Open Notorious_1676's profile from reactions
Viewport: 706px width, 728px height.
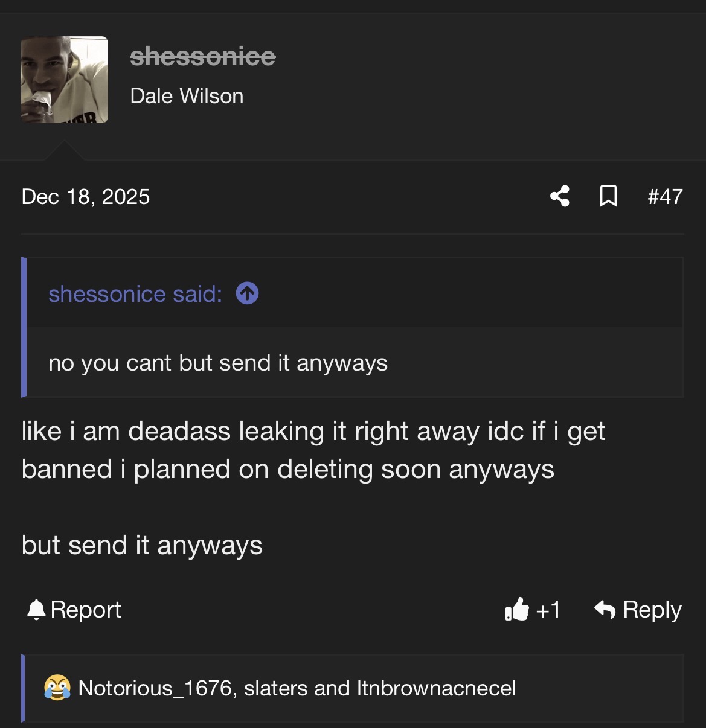tap(155, 688)
